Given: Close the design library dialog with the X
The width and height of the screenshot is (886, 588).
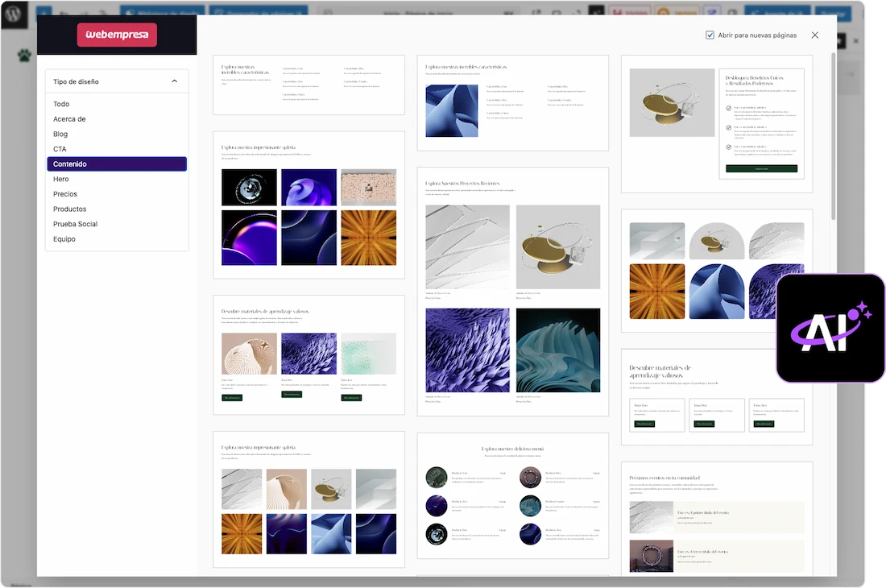Looking at the screenshot, I should (815, 35).
